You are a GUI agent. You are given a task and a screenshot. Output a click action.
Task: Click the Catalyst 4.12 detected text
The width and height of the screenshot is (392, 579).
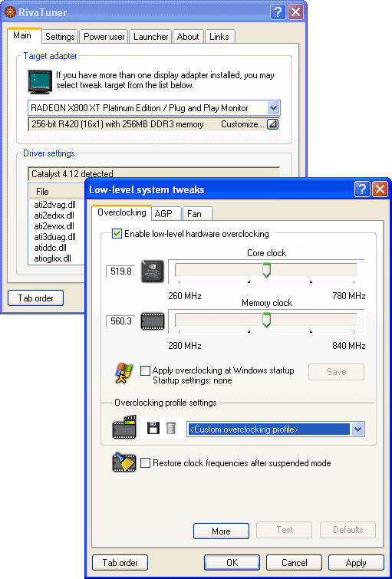pyautogui.click(x=72, y=173)
